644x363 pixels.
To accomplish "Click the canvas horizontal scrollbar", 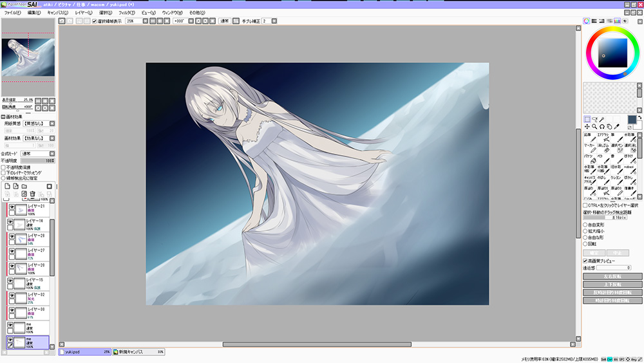I will point(317,344).
